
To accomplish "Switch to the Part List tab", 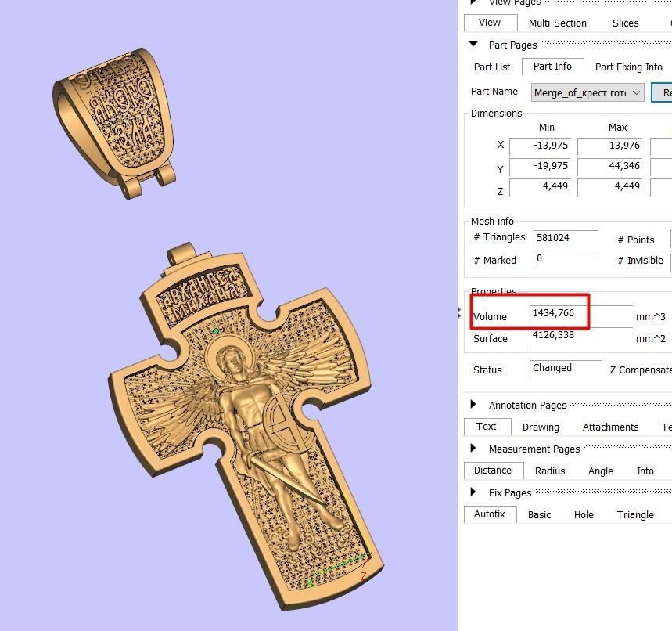I will [x=492, y=67].
